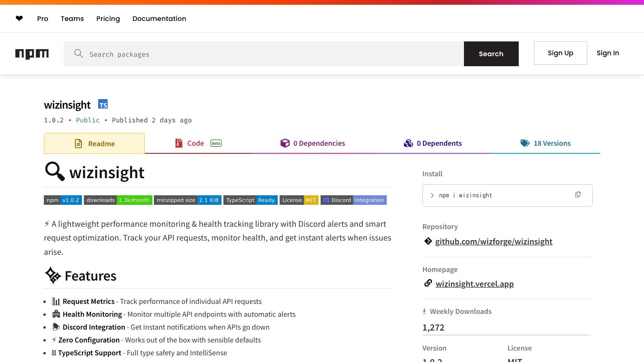Switch to the Code tab
This screenshot has height=362, width=644.
(198, 143)
